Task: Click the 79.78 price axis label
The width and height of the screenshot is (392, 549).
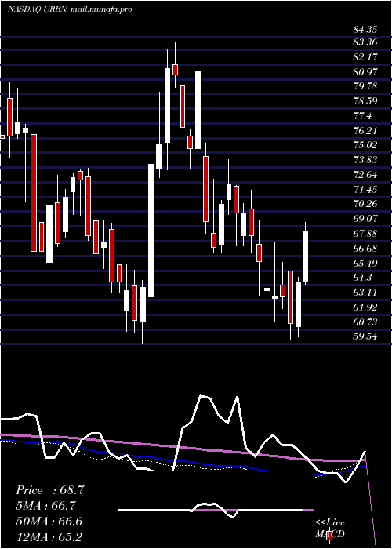Action: point(365,86)
